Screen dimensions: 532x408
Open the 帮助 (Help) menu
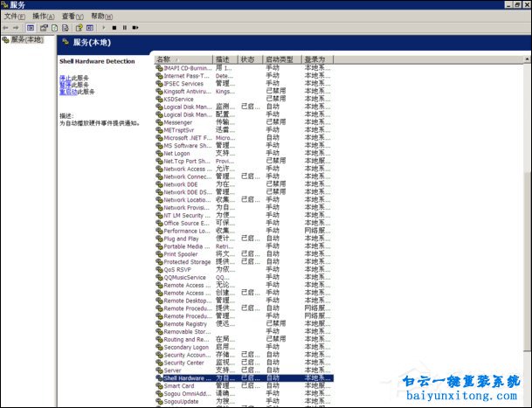[x=101, y=16]
